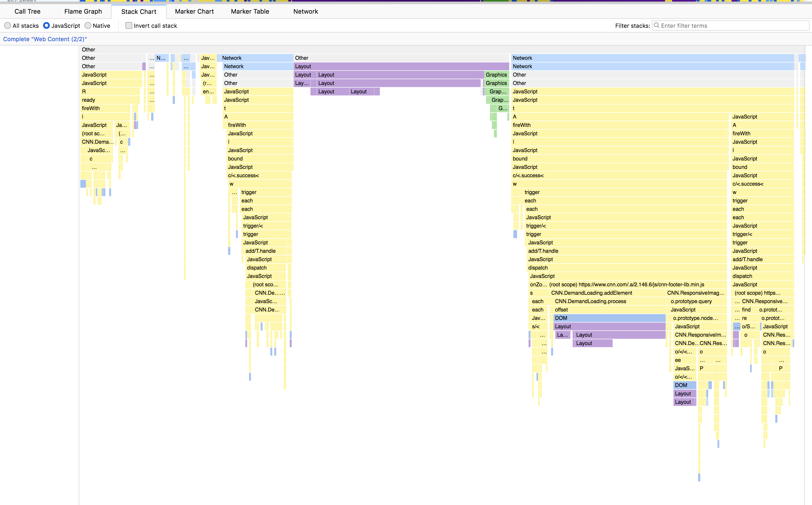Screen dimensions: 812x505
Task: Open the Call Tree tab
Action: pyautogui.click(x=27, y=11)
